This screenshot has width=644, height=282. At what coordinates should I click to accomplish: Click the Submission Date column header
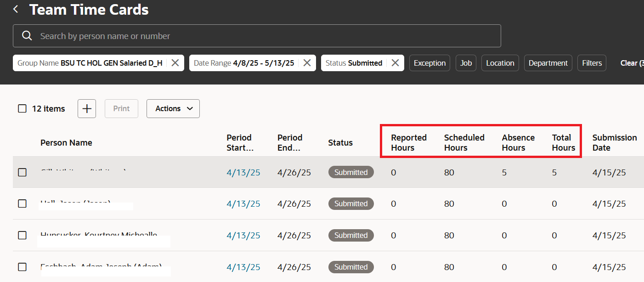pyautogui.click(x=615, y=142)
